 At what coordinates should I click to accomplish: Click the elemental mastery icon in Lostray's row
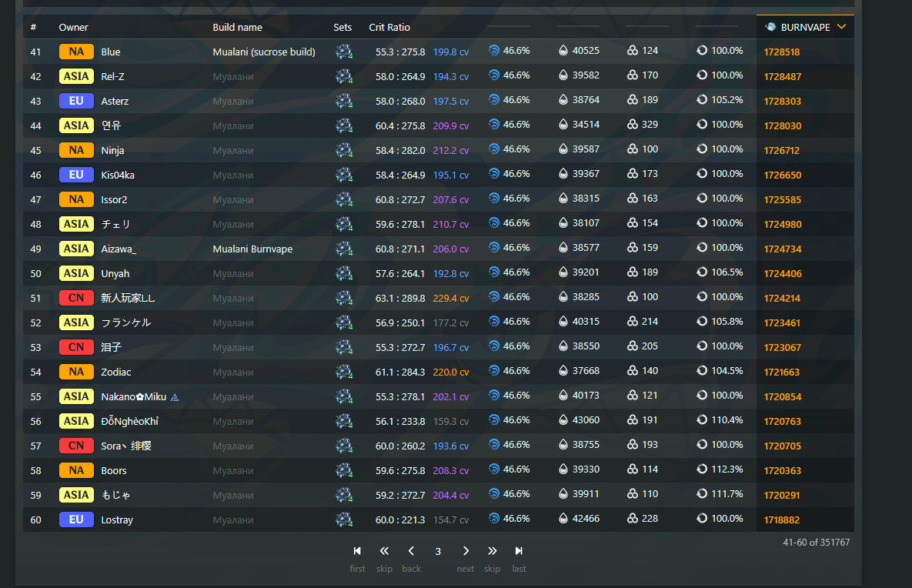(x=632, y=518)
